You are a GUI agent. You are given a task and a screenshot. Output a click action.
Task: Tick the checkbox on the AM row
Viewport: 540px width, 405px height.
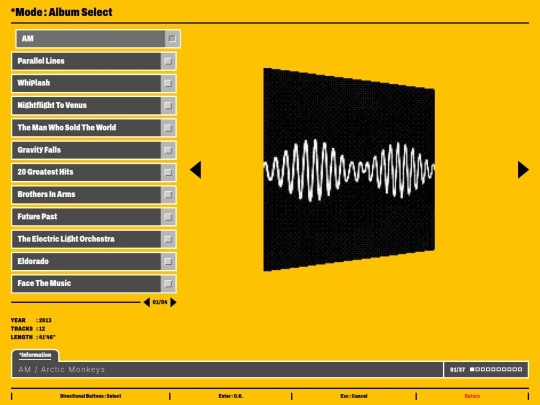(172, 39)
